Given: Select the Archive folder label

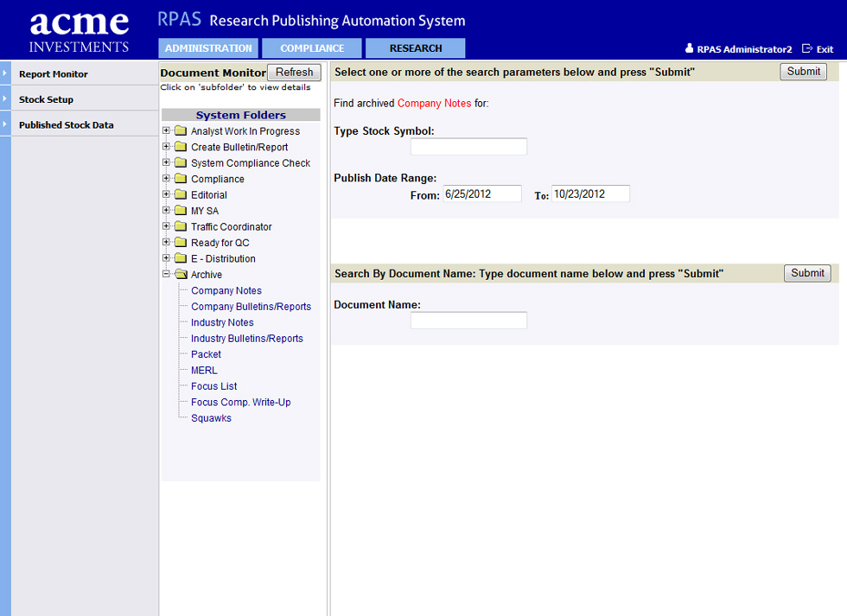Looking at the screenshot, I should tap(207, 274).
